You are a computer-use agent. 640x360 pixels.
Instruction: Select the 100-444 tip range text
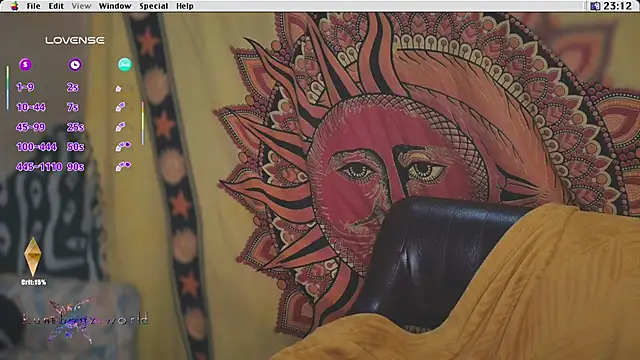coord(37,147)
